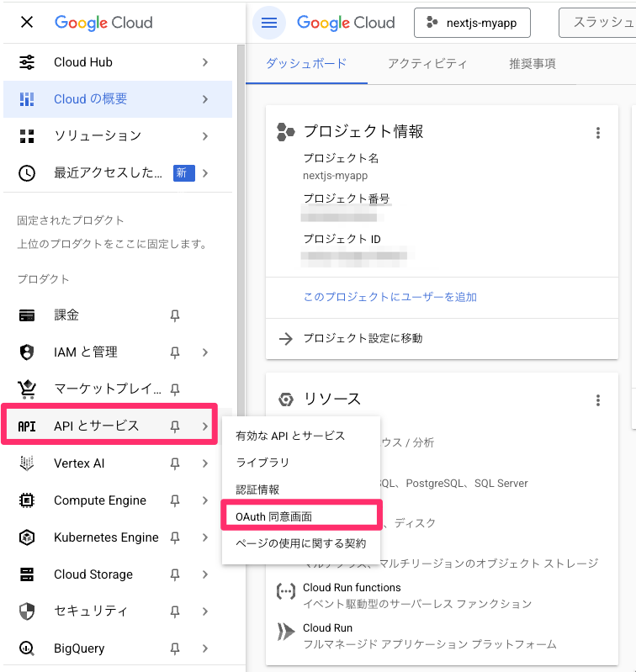The height and width of the screenshot is (672, 636).
Task: Click the スラッシュ search field
Action: (597, 23)
